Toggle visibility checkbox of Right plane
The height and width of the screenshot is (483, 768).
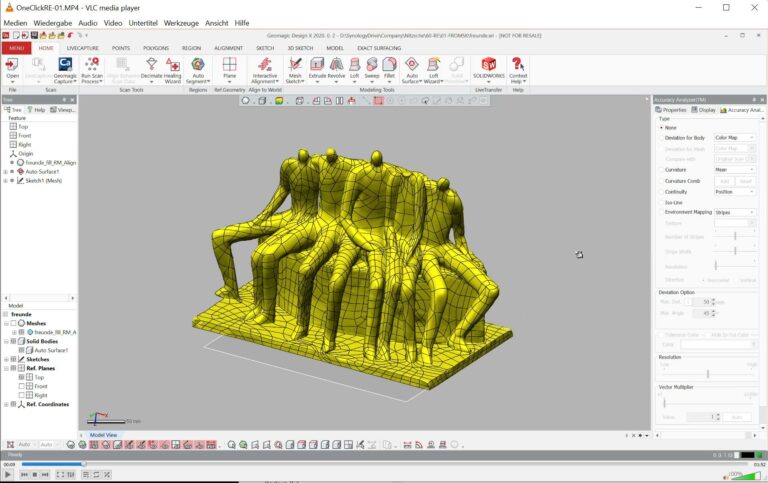tap(22, 395)
